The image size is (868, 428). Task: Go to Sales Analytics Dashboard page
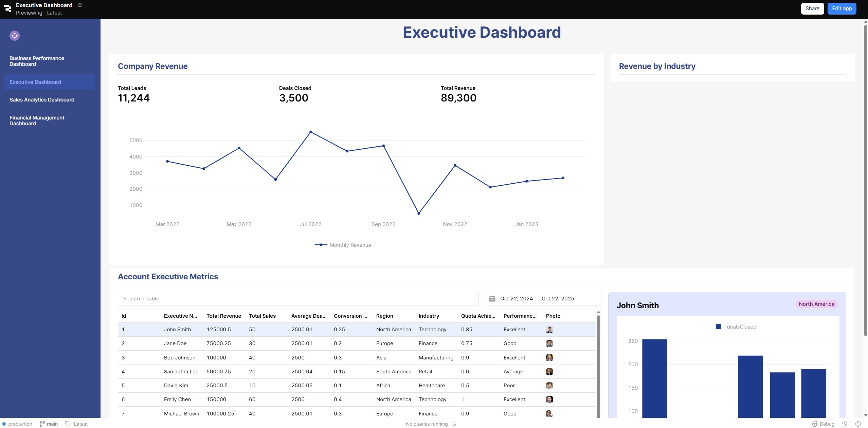(42, 100)
